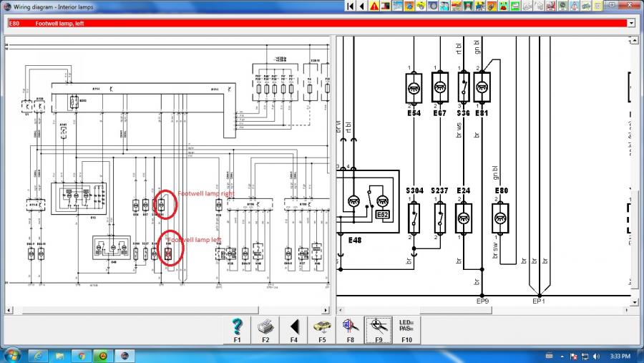Click the E52 boxed label inside E48
The width and height of the screenshot is (644, 363).
tap(382, 215)
